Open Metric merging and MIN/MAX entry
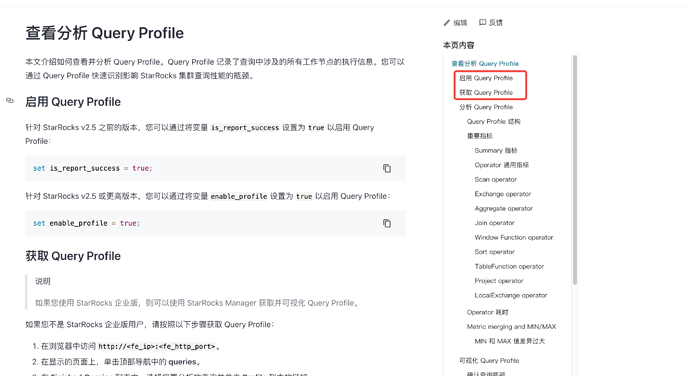The height and width of the screenshot is (376, 690). [x=511, y=327]
